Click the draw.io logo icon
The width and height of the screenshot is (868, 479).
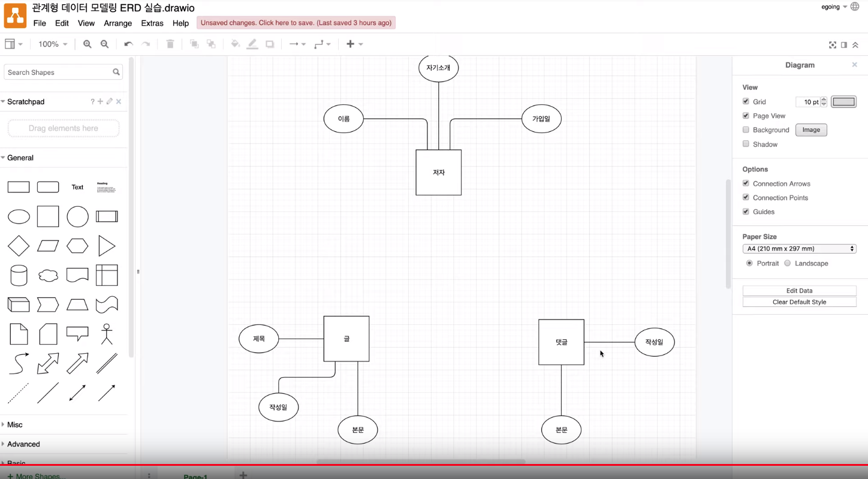click(15, 16)
